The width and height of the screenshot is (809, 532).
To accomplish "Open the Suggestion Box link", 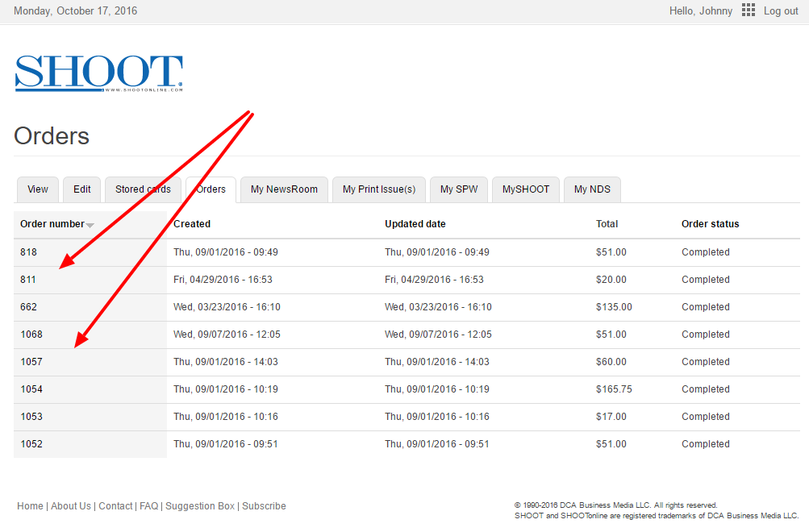I will pyautogui.click(x=200, y=506).
